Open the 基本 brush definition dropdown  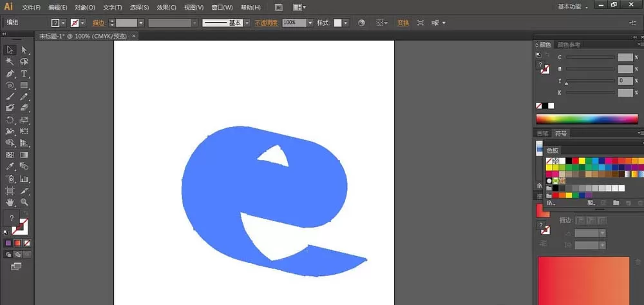tap(247, 23)
